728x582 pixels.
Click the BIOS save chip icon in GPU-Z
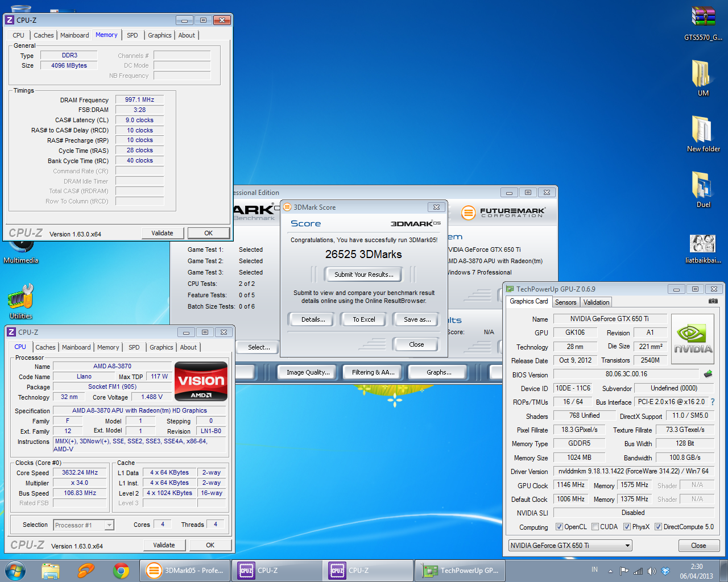click(708, 374)
